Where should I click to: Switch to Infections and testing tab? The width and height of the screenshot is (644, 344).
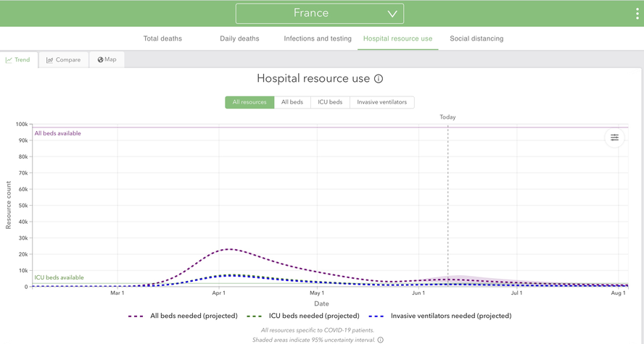(x=318, y=38)
